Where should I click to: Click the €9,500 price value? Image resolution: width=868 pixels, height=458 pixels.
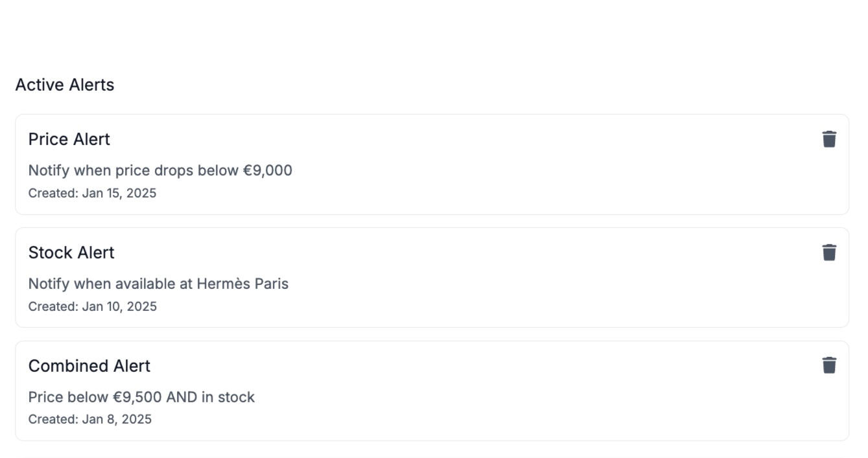137,397
